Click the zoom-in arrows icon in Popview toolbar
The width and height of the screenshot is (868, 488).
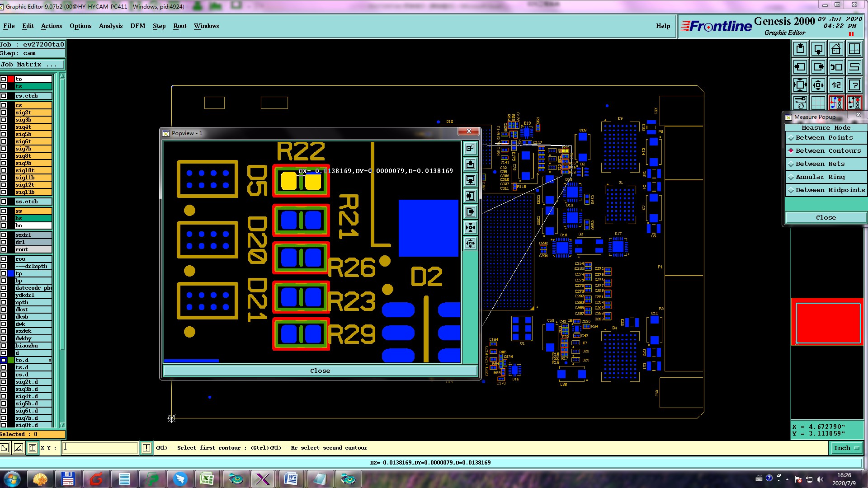click(470, 228)
